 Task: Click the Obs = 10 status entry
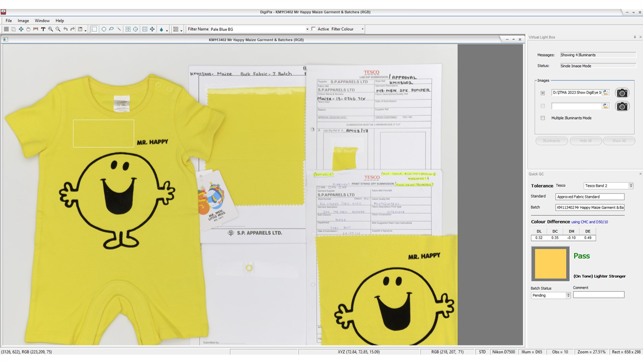pyautogui.click(x=560, y=352)
